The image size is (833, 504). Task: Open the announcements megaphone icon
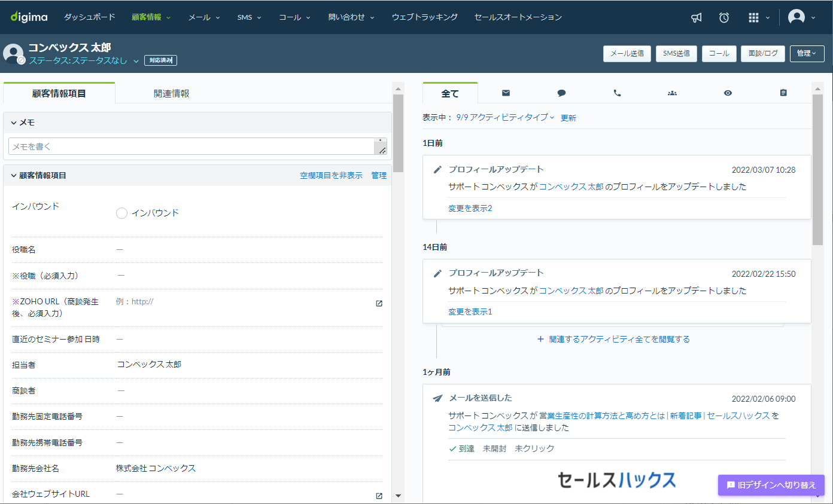(696, 18)
